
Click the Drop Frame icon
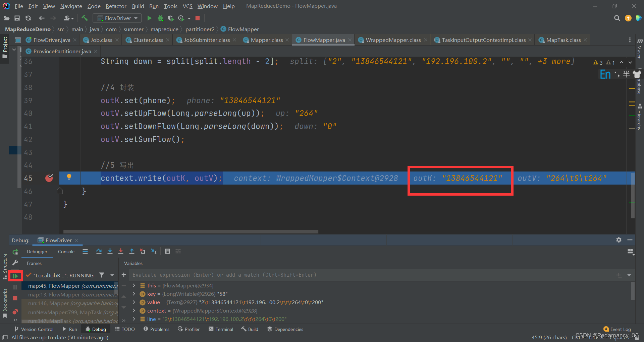tap(143, 251)
